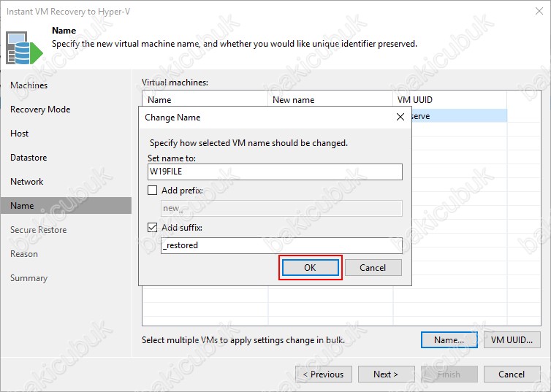The image size is (551, 392).
Task: Click Cancel in the Change Name dialog
Action: tap(373, 268)
